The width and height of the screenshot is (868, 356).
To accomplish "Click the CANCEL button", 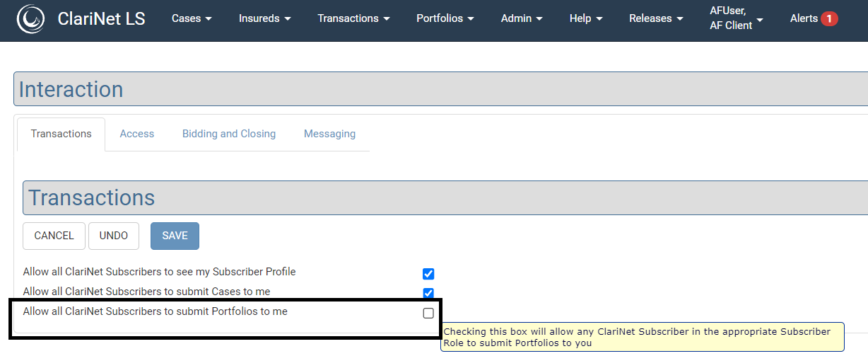I will point(54,236).
